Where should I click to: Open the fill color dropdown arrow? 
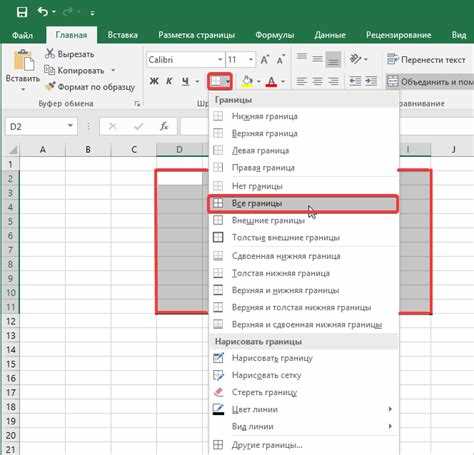point(259,81)
